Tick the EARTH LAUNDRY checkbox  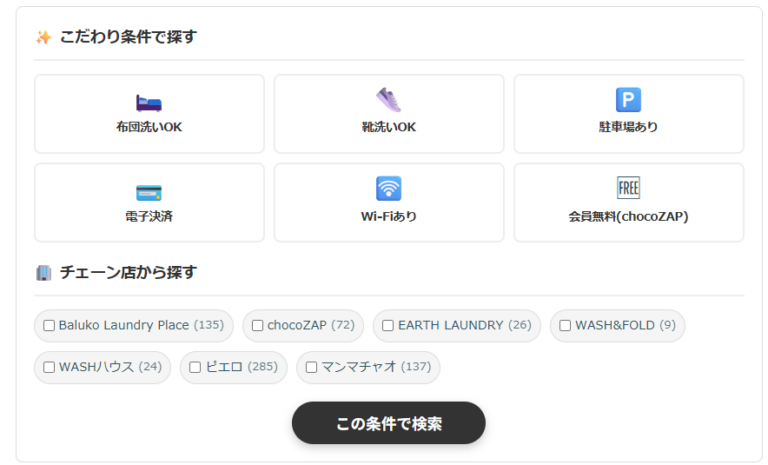[388, 326]
